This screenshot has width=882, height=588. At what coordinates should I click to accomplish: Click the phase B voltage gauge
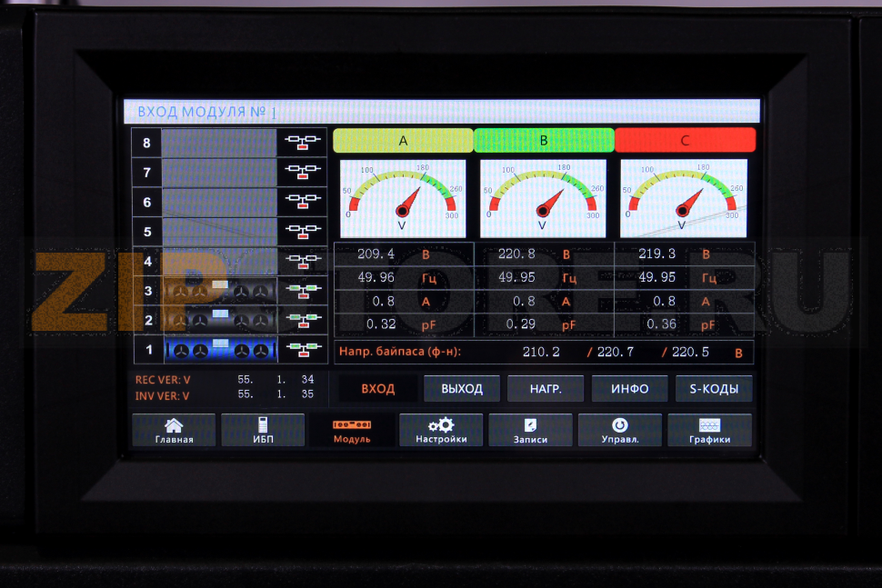click(x=543, y=199)
